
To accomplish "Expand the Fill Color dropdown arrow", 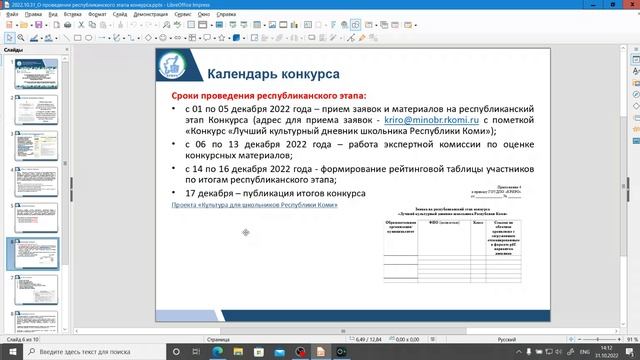I will coord(56,38).
